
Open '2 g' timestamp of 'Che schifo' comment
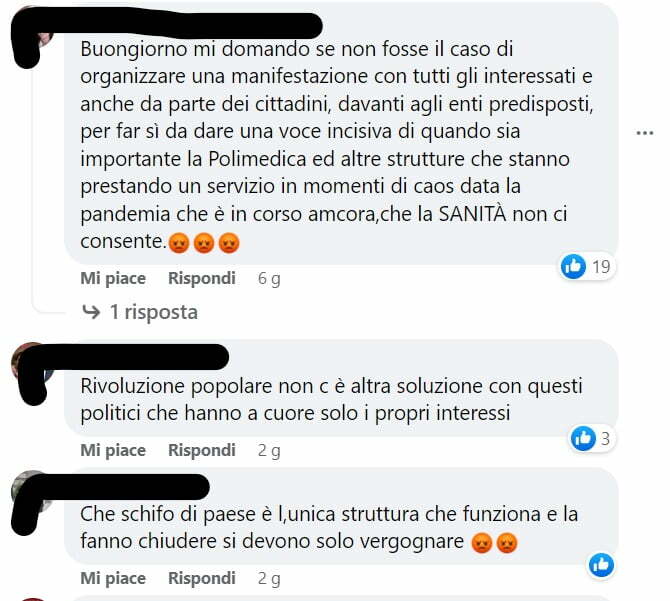pyautogui.click(x=269, y=579)
